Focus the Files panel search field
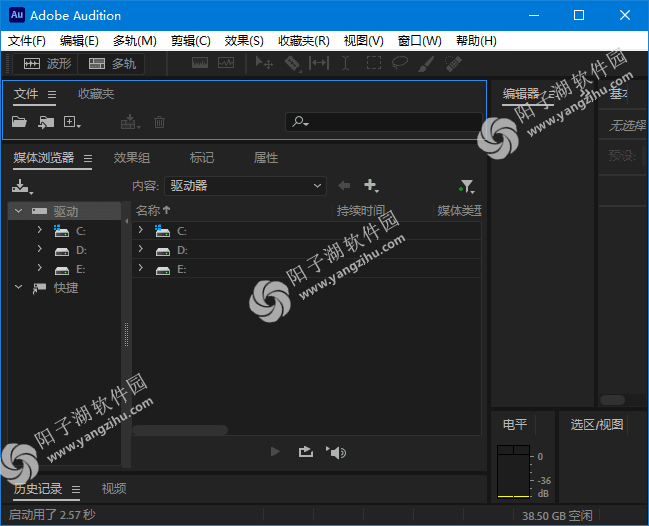Image resolution: width=649 pixels, height=526 pixels. tap(384, 122)
